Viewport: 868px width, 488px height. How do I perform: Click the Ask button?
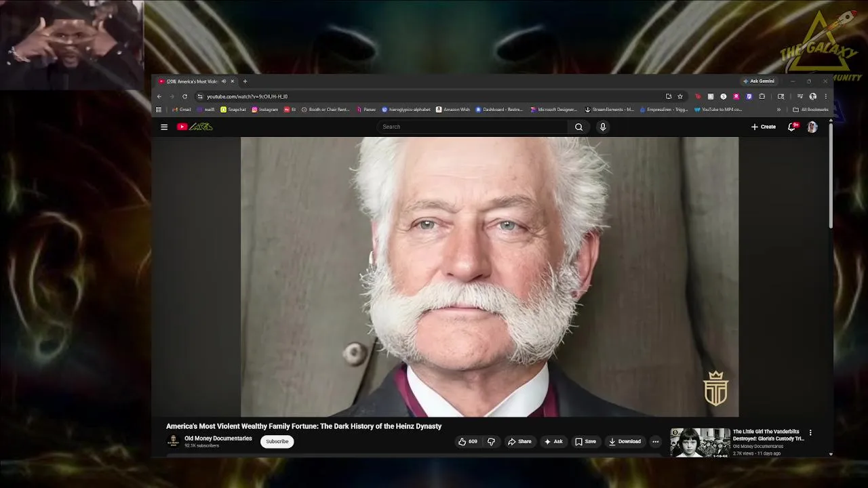point(553,441)
